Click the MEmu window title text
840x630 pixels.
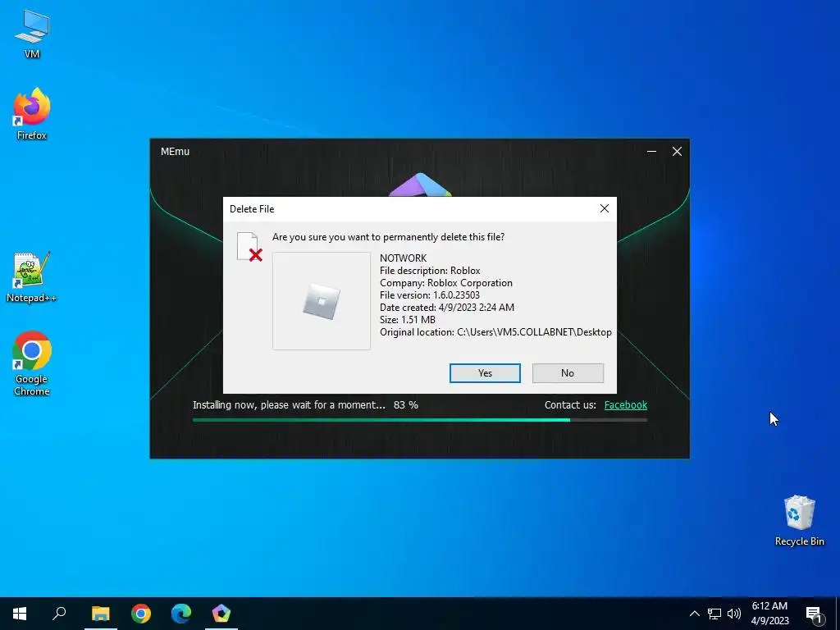pos(176,152)
